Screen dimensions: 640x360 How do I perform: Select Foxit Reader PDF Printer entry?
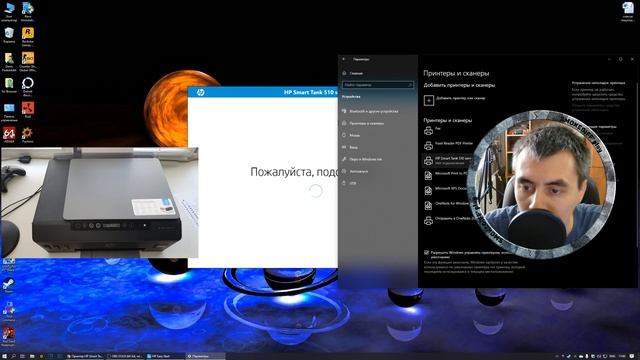pyautogui.click(x=448, y=145)
